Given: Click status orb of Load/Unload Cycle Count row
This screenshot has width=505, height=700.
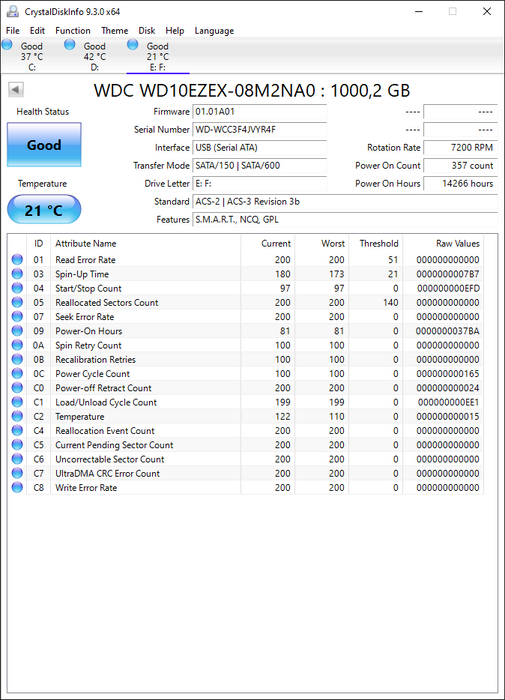Looking at the screenshot, I should click(x=17, y=402).
